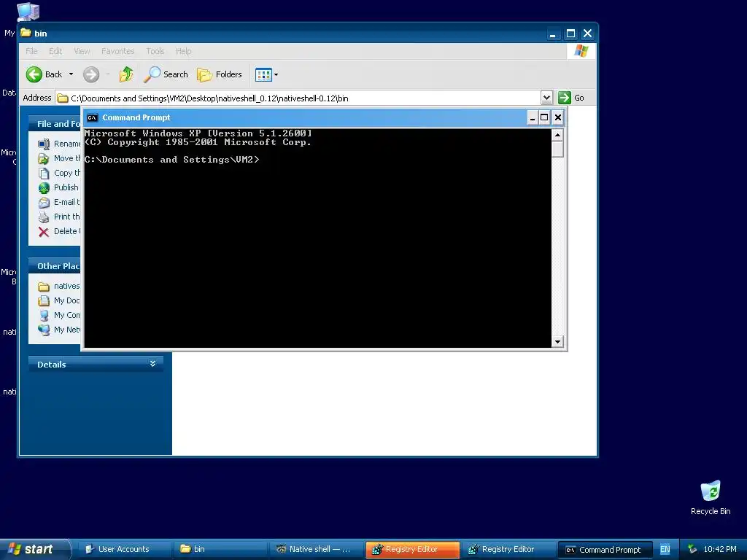Screen dimensions: 747x560
Task: Open the Edit menu
Action: pyautogui.click(x=55, y=51)
